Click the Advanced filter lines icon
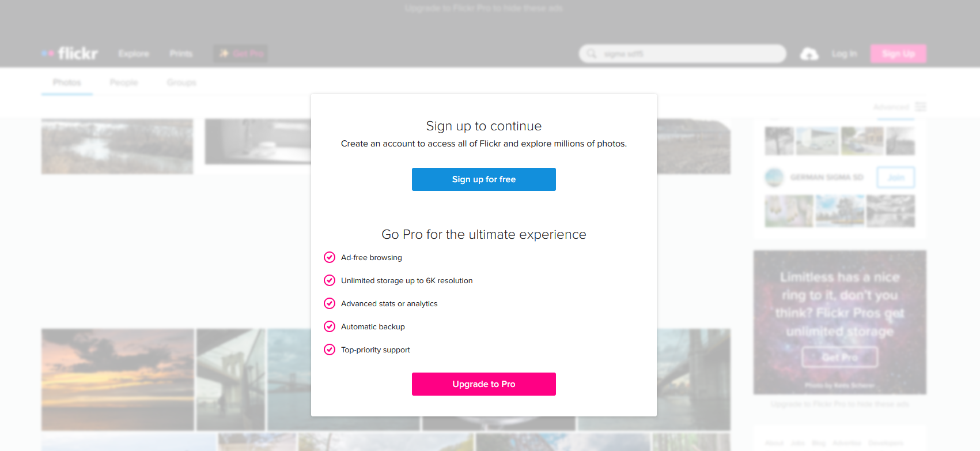The image size is (980, 451). click(921, 107)
